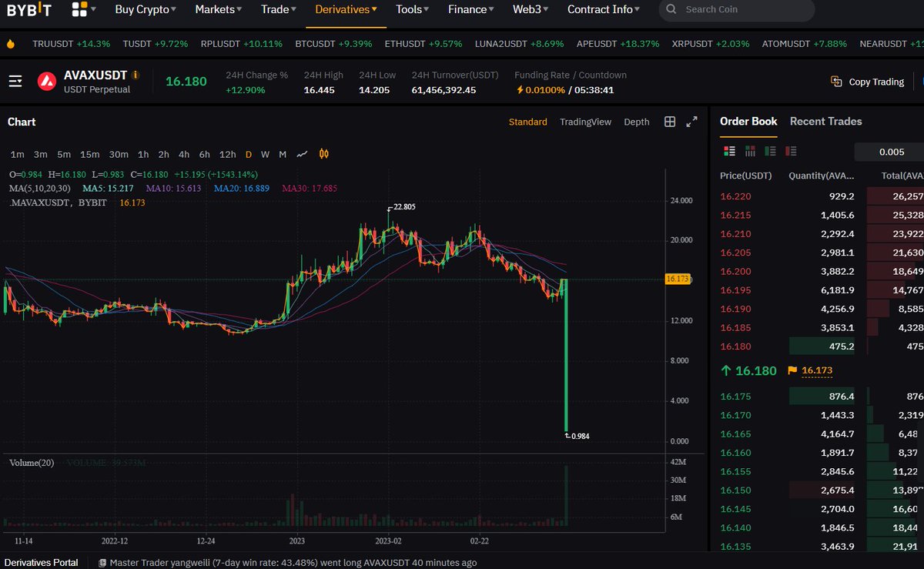Select the Standard chart tab
Image resolution: width=924 pixels, height=569 pixels.
(x=528, y=122)
